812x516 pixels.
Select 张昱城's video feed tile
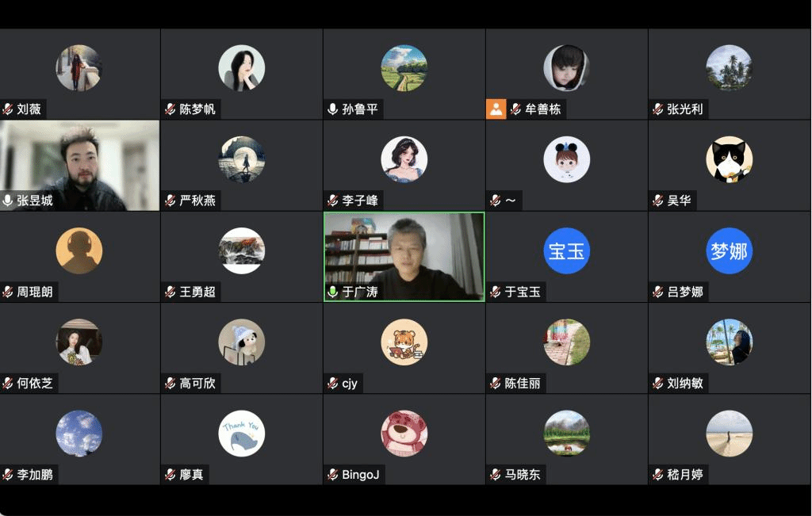pos(80,166)
